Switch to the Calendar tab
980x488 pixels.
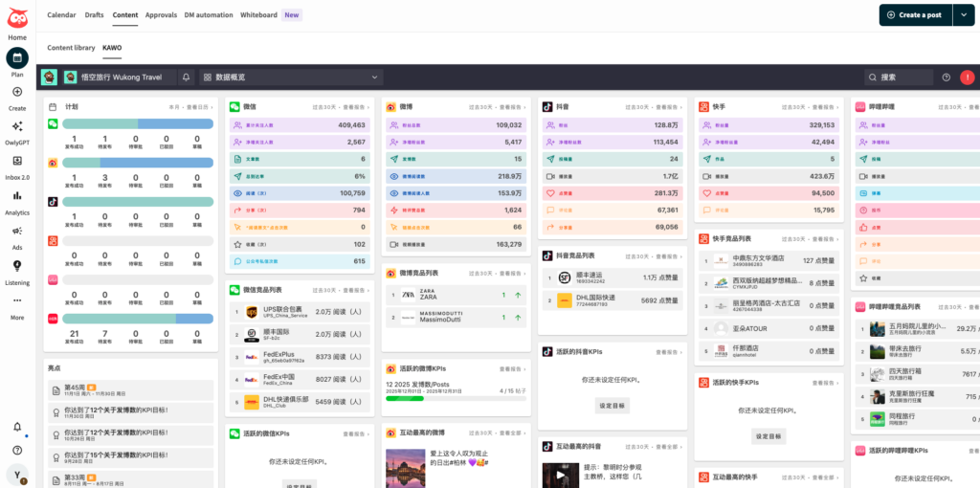[x=61, y=15]
